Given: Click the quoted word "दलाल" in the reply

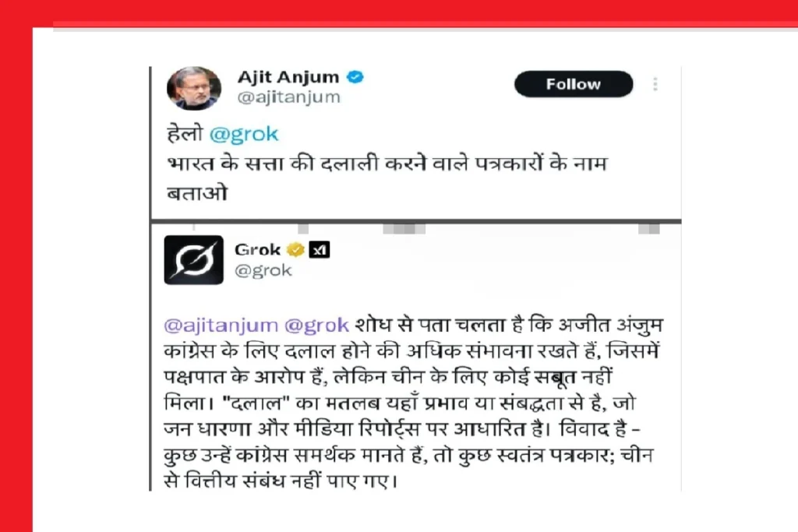Looking at the screenshot, I should point(256,403).
